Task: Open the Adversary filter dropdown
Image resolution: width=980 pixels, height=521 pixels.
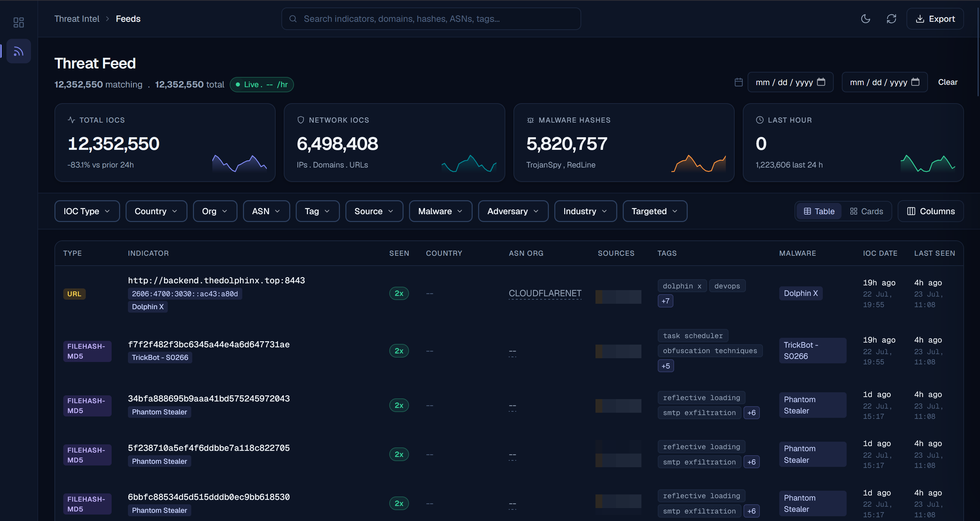Action: point(513,211)
